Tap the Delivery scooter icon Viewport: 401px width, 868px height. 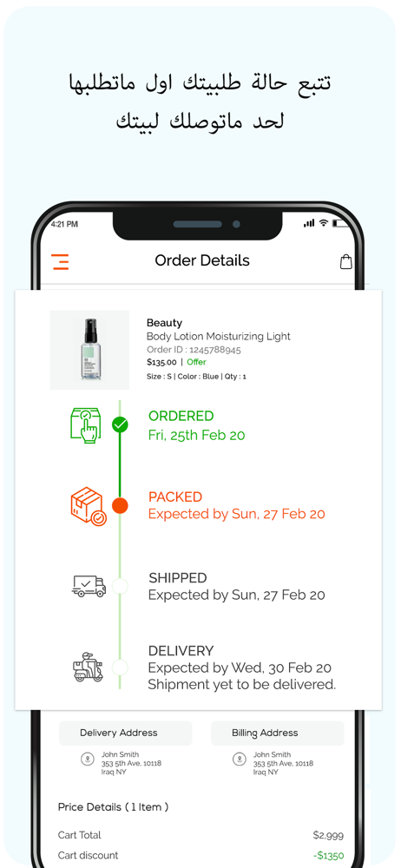89,667
